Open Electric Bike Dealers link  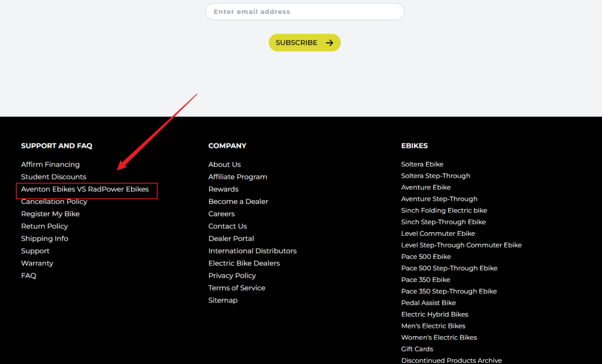coord(244,263)
